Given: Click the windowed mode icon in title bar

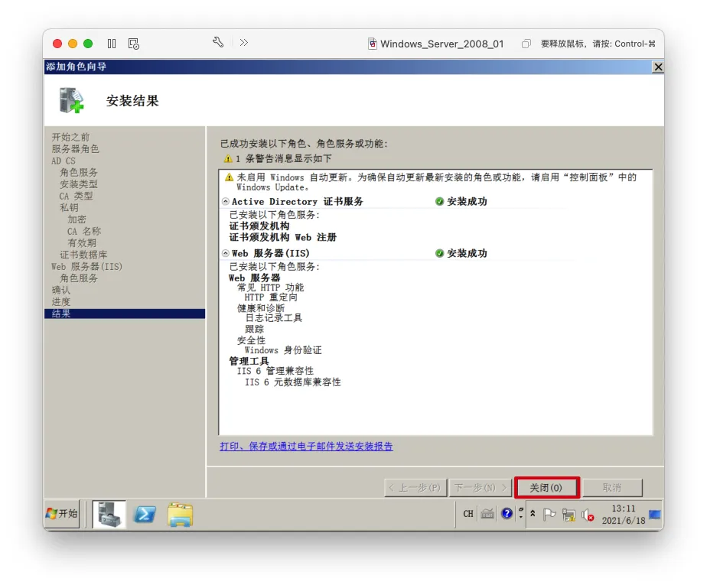Looking at the screenshot, I should (x=526, y=44).
